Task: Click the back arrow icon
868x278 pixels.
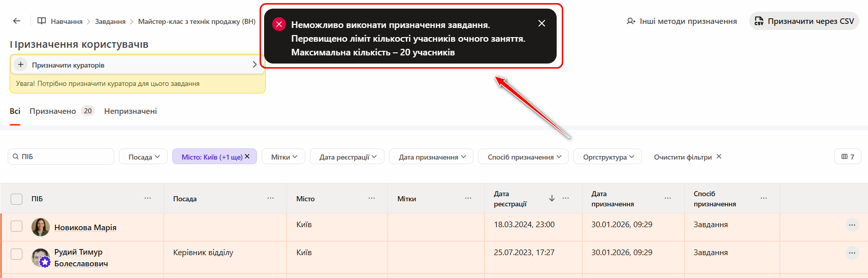Action: (x=17, y=21)
